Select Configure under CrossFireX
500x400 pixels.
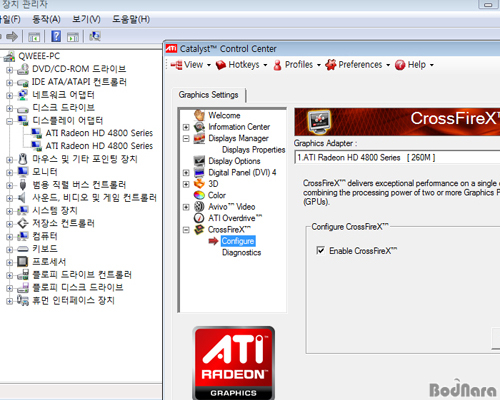point(238,241)
